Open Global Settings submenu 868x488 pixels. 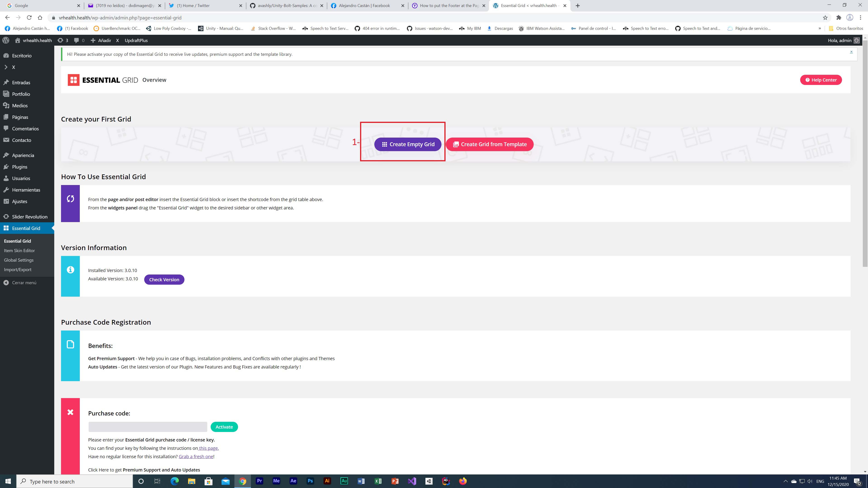tap(19, 260)
